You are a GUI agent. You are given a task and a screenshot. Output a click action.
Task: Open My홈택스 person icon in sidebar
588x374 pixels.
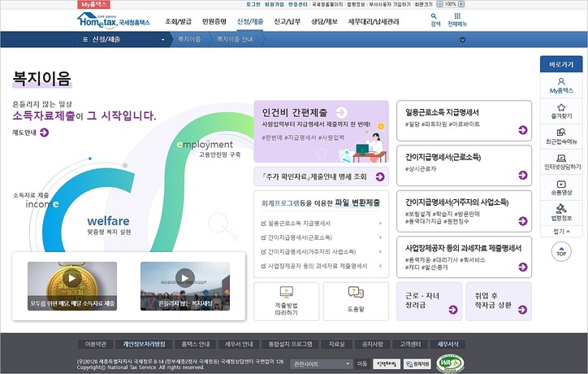(561, 81)
